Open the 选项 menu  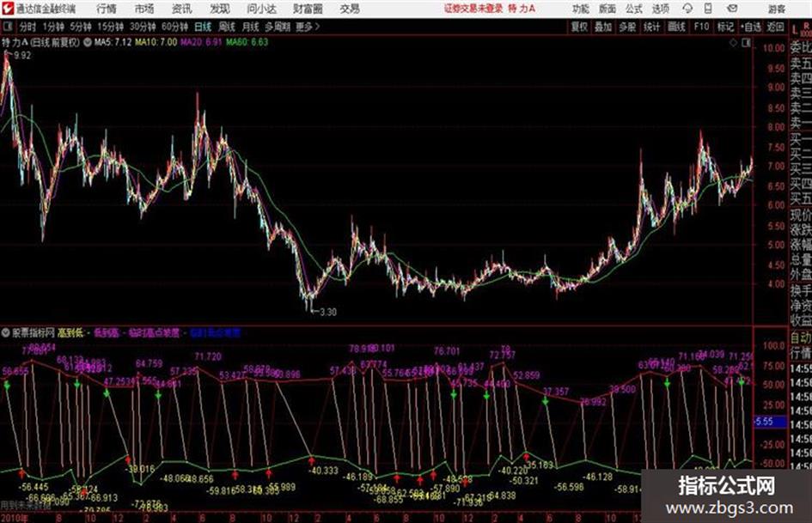[660, 9]
